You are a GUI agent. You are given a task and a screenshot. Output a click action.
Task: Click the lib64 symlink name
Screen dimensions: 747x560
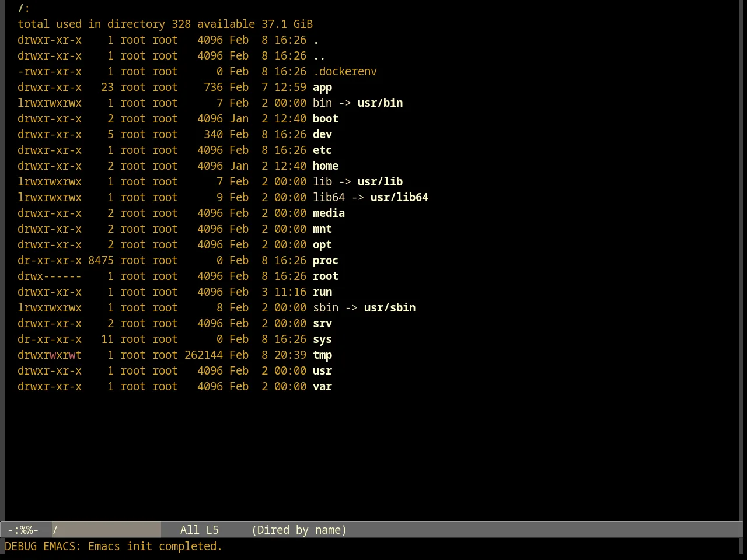329,198
